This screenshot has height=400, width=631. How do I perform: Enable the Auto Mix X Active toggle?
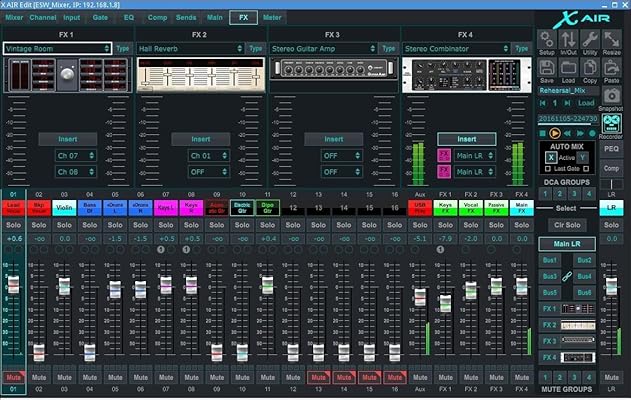[x=551, y=157]
